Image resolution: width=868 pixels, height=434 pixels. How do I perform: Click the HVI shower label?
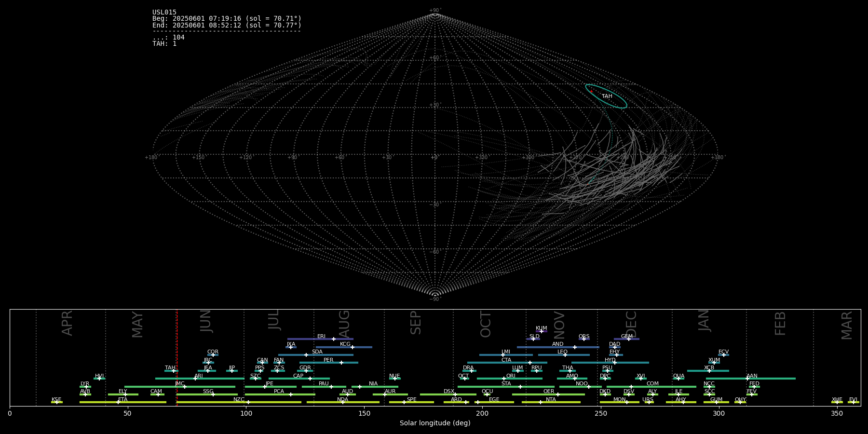coord(99,376)
